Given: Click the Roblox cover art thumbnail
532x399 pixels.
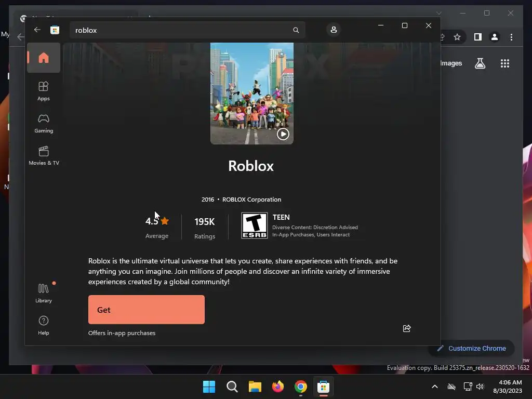Looking at the screenshot, I should pos(252,94).
